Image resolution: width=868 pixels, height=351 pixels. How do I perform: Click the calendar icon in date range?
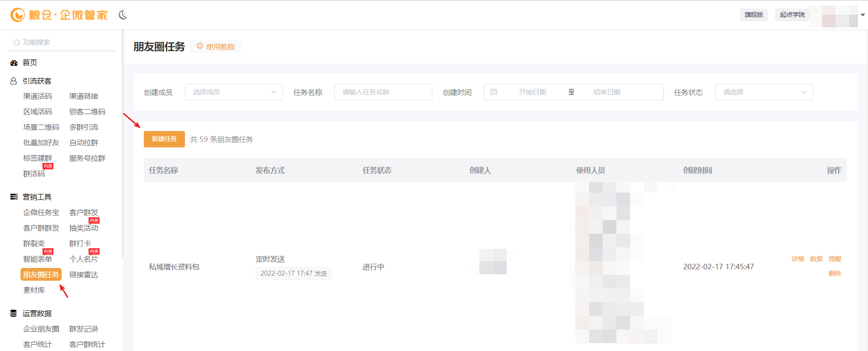[494, 92]
